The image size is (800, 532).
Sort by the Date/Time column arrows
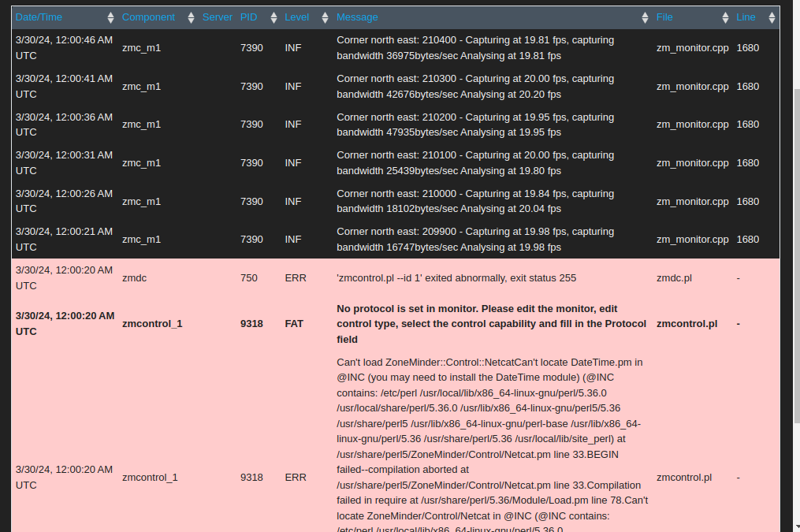(110, 18)
